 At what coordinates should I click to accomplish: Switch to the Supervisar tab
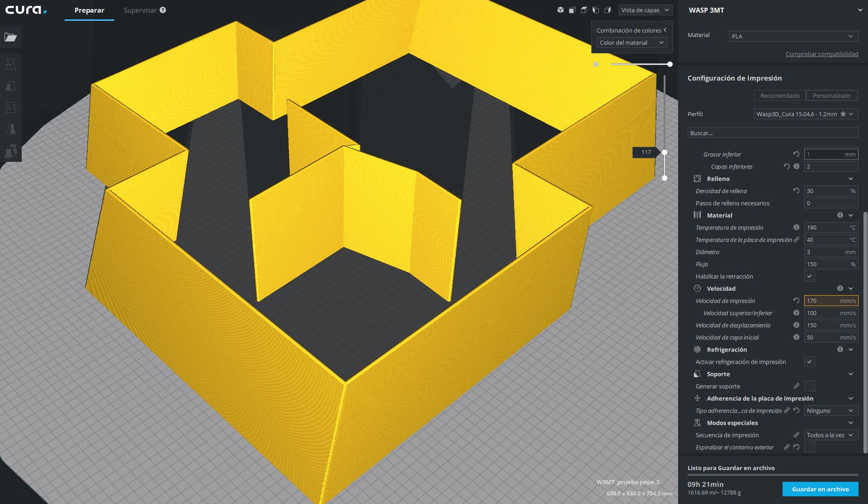tap(140, 10)
